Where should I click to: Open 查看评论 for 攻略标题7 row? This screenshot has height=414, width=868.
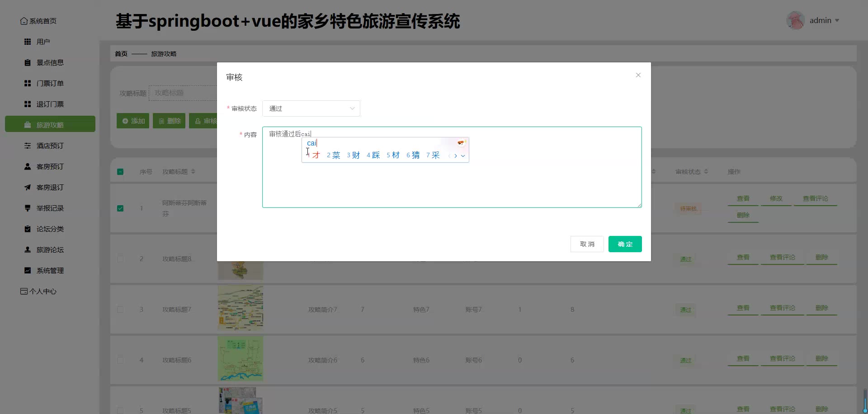[x=783, y=308]
